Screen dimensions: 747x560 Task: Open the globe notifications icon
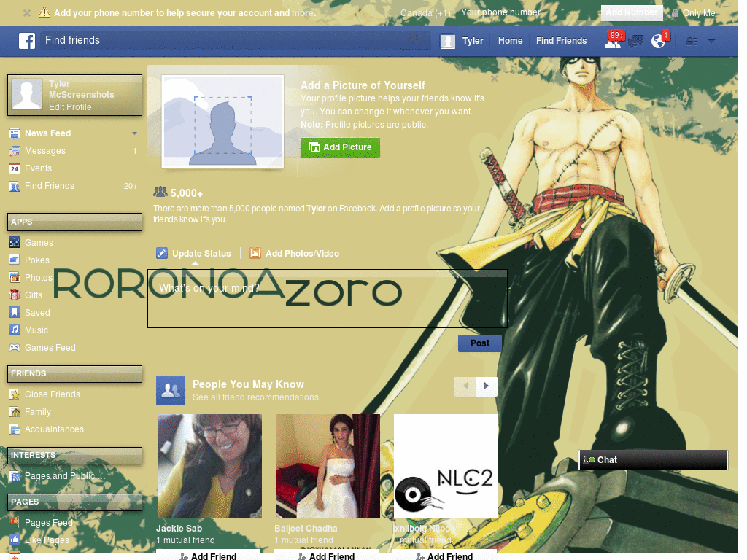[659, 41]
